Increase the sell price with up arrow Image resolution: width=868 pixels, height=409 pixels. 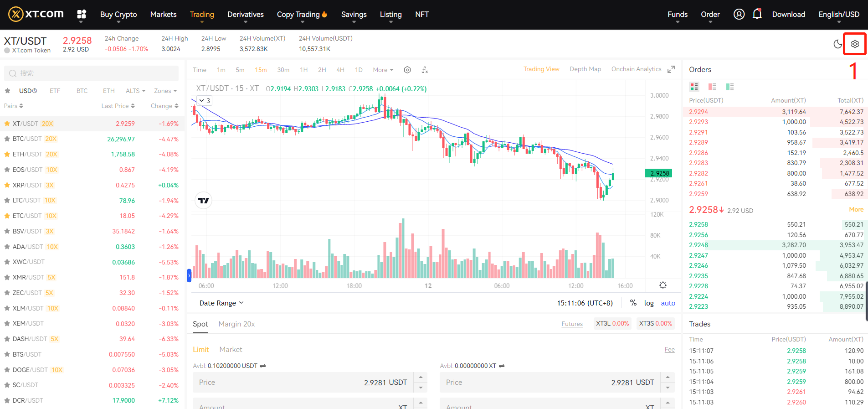tap(668, 377)
